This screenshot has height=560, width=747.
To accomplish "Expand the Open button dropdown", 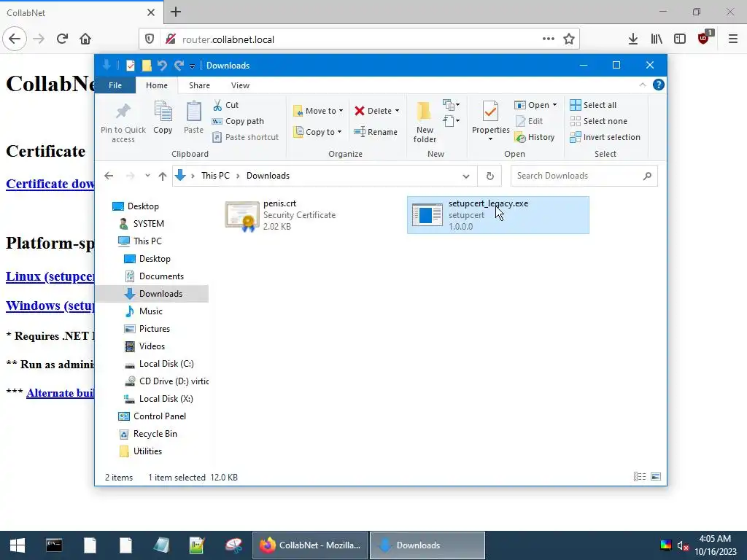I will (x=554, y=105).
